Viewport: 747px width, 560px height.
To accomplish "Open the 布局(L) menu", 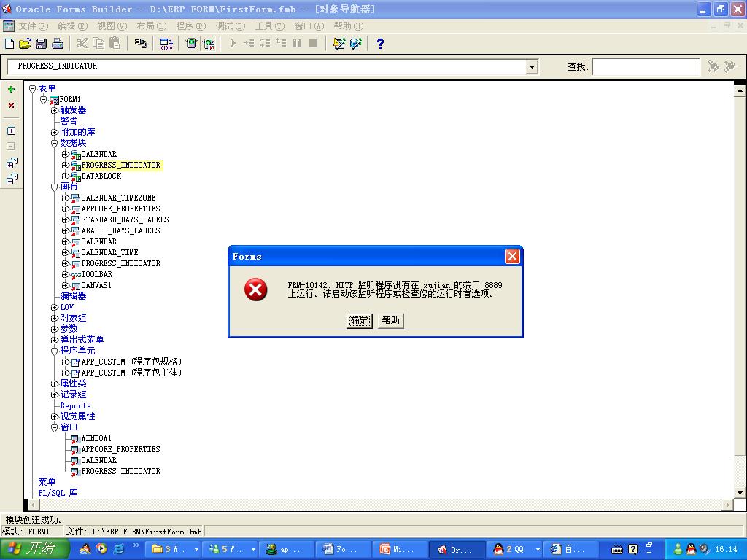I will [152, 26].
